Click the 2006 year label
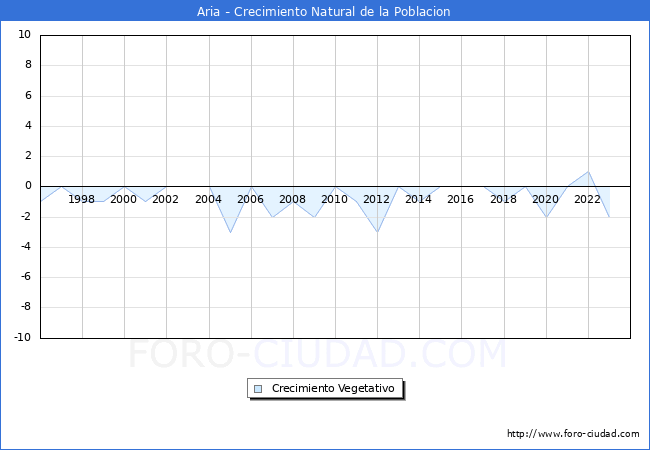The height and width of the screenshot is (450, 650). point(250,199)
